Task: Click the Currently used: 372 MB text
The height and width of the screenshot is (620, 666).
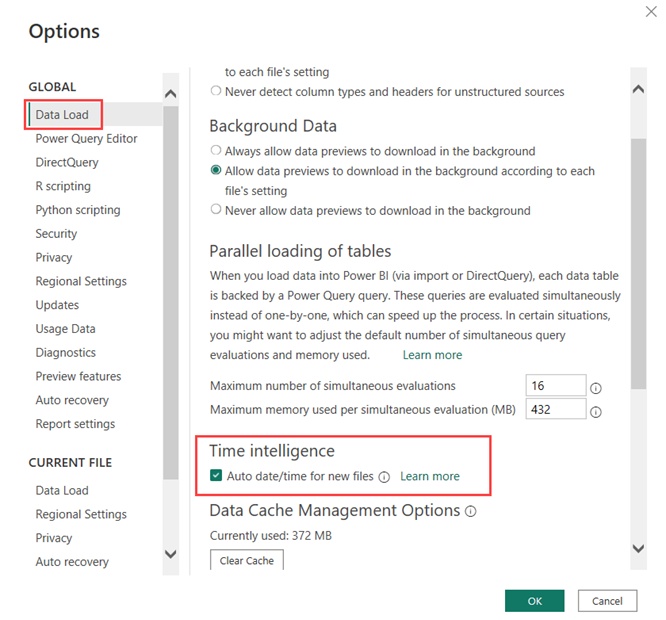Action: pos(271,535)
